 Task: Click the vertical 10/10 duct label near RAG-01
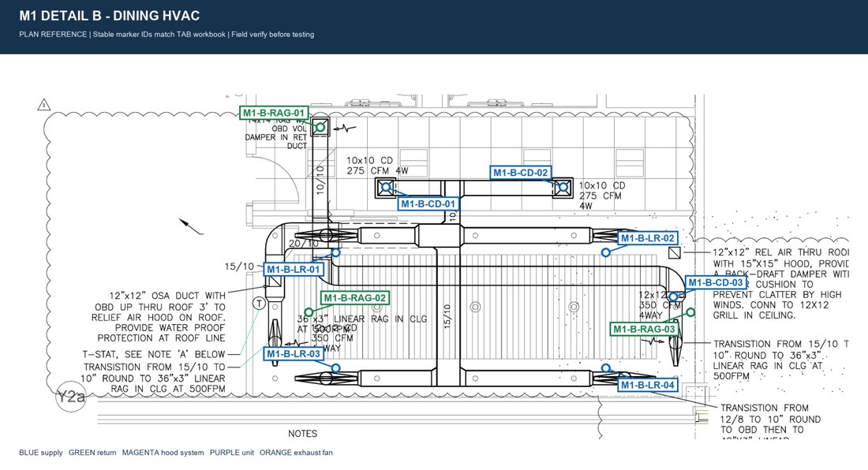point(320,180)
